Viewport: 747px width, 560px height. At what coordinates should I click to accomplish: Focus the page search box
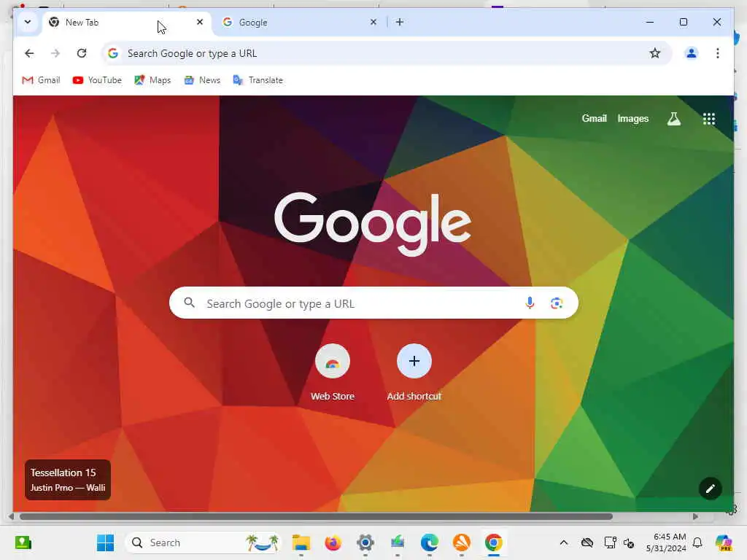point(373,303)
